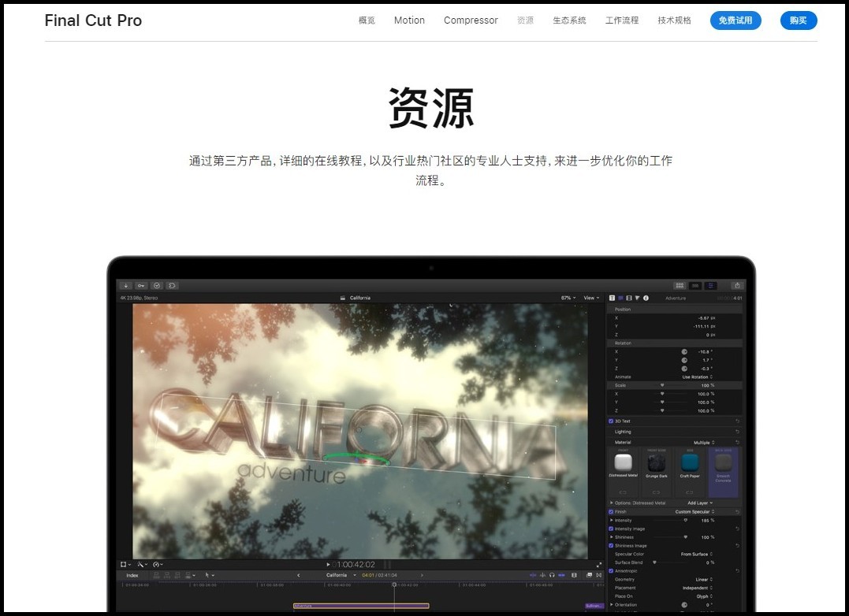Disable the Finish checkbox

611,512
